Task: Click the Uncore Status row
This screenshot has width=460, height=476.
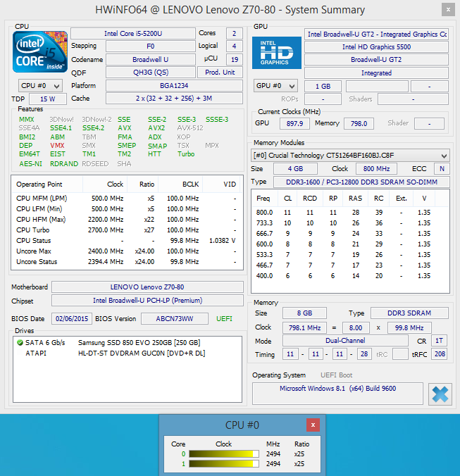Action: [x=127, y=262]
